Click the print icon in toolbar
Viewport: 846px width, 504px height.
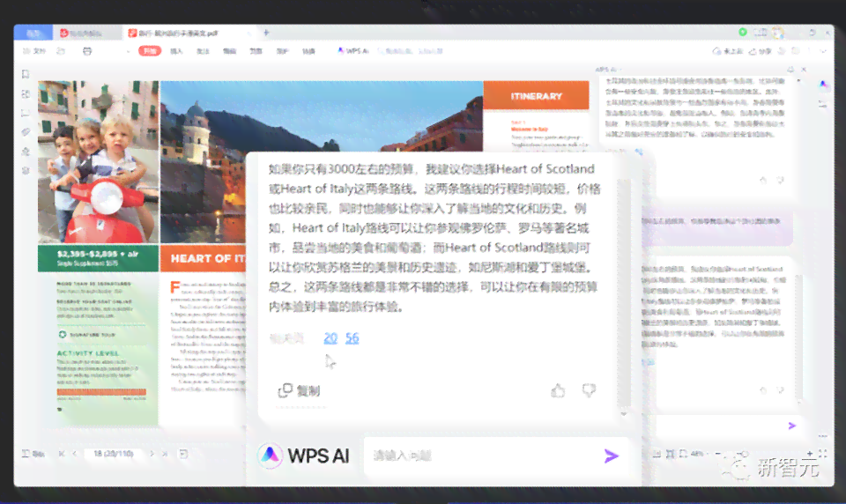(87, 51)
